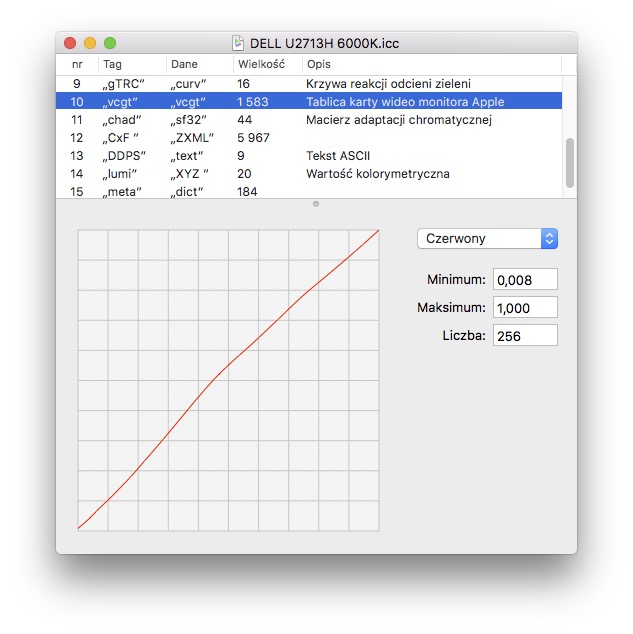
Task: Select row 11 chad tag
Action: pos(309,120)
